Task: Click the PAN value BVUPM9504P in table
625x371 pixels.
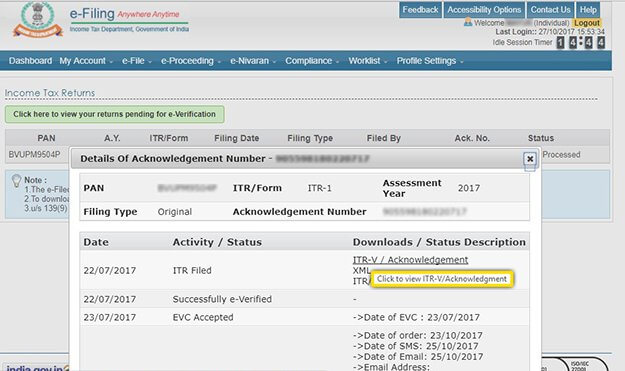Action: pos(34,155)
